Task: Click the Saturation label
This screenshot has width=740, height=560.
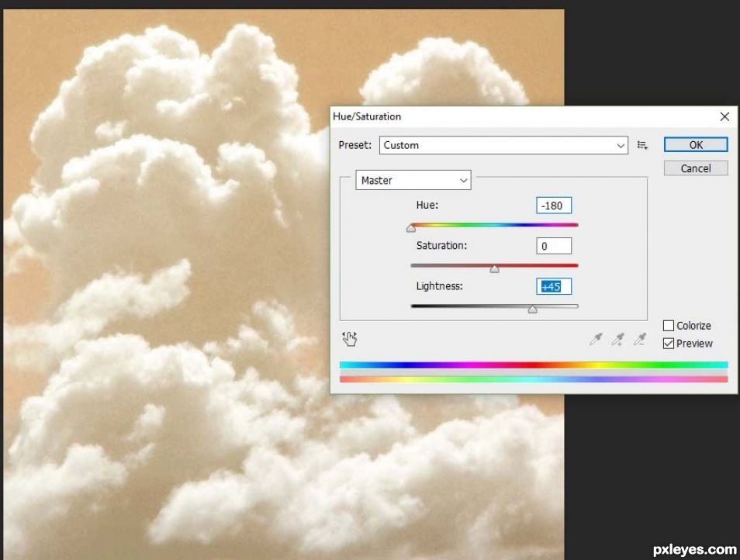Action: coord(441,246)
